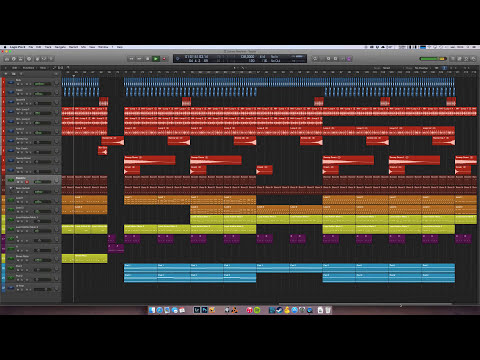Start recording with the red Record button
Image resolution: width=480 pixels, height=360 pixels.
[164, 59]
